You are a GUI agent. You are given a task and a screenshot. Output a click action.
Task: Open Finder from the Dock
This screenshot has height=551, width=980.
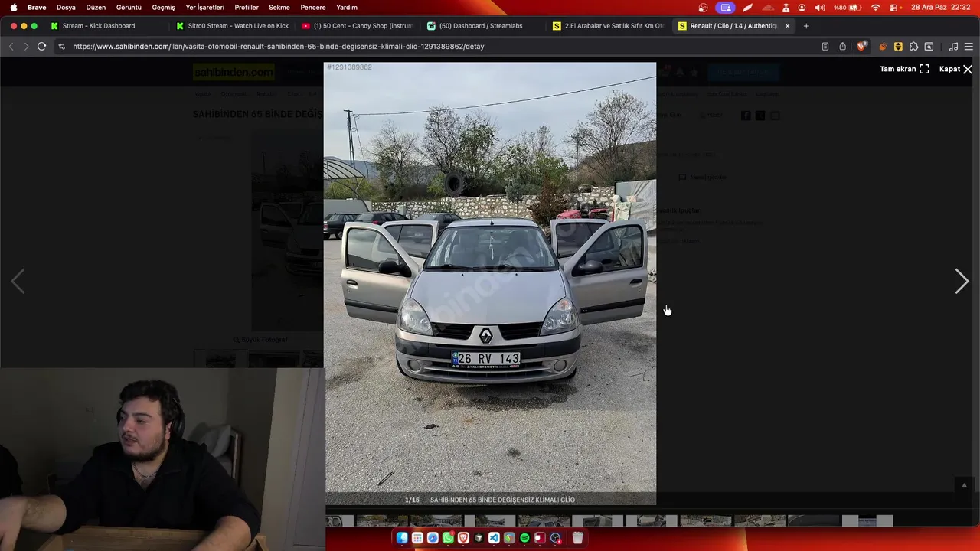coord(402,538)
